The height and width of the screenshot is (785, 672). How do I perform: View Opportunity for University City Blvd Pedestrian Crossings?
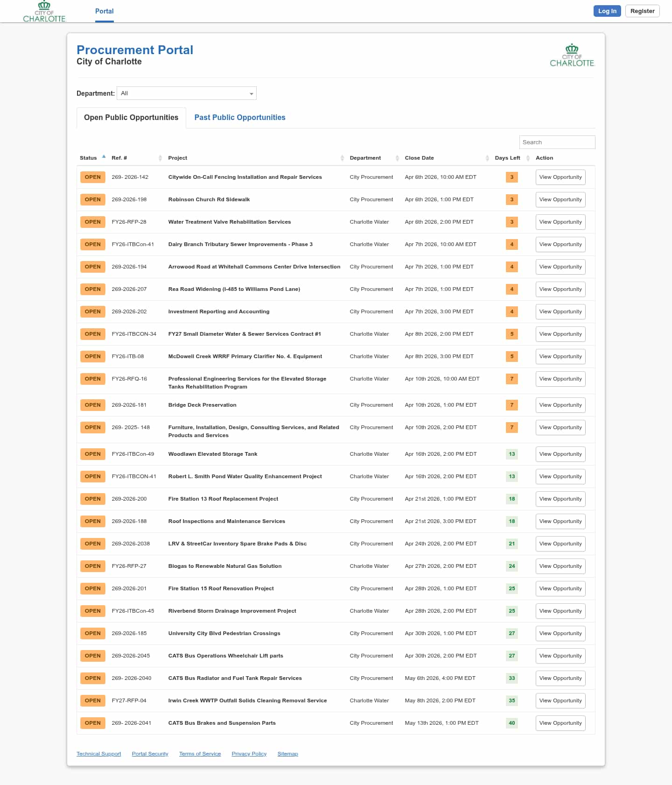point(560,634)
